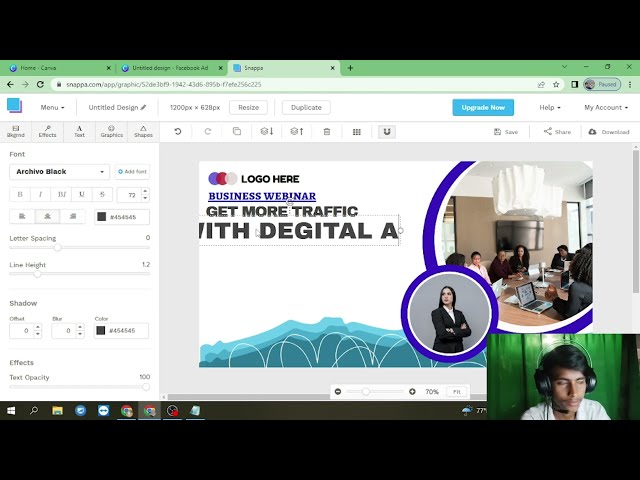Open the Menu dropdown
This screenshot has height=480, width=640.
(x=52, y=107)
